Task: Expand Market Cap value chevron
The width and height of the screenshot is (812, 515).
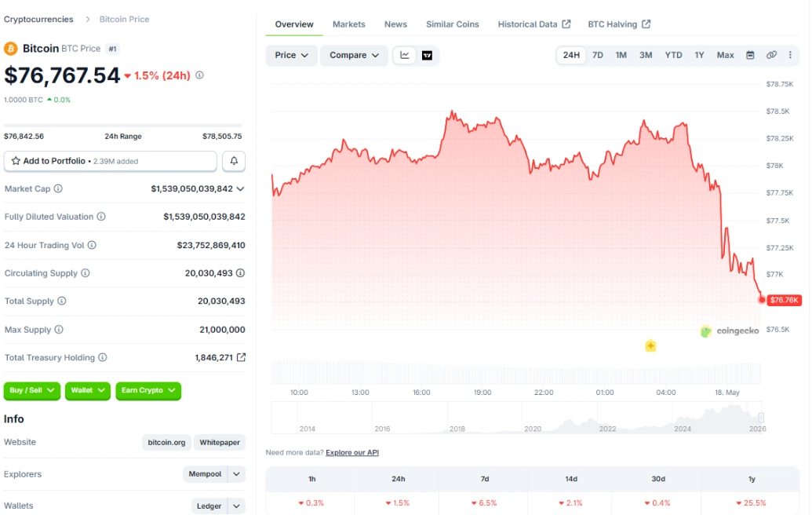Action: tap(240, 189)
